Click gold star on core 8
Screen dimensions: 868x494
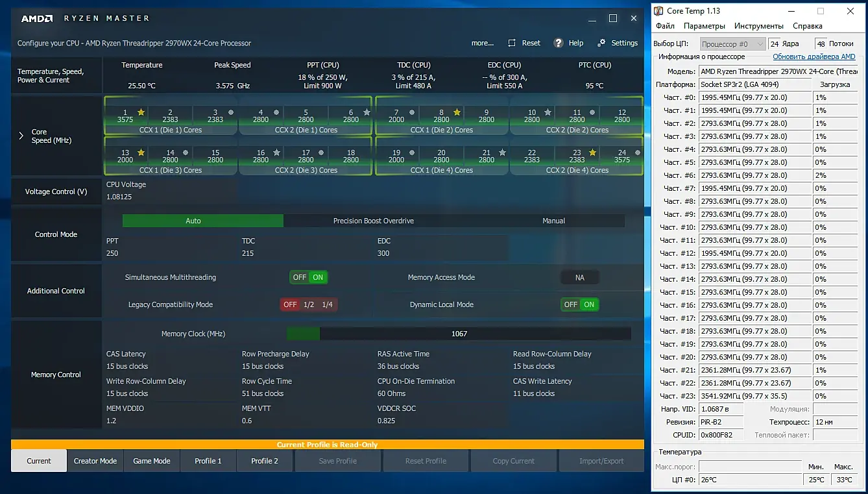pos(457,112)
